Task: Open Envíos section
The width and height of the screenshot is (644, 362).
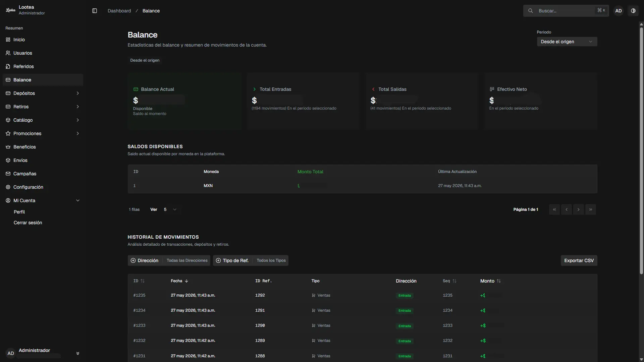Action: [43, 160]
